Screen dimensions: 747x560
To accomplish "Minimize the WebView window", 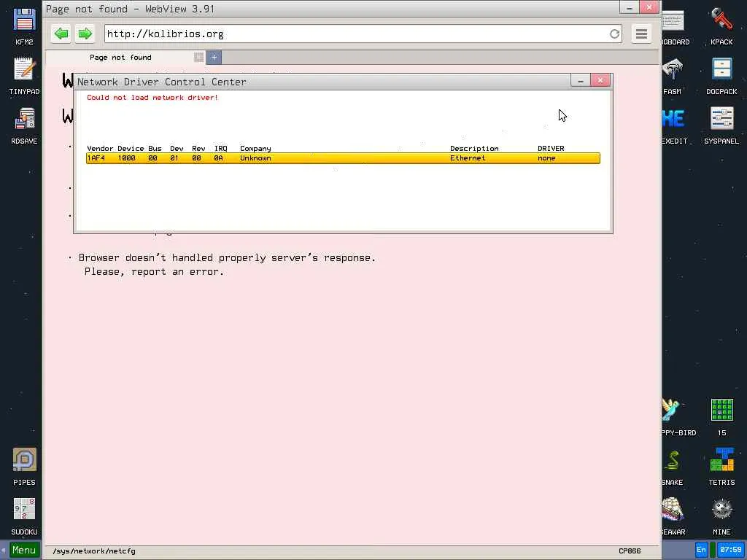I will tap(629, 7).
